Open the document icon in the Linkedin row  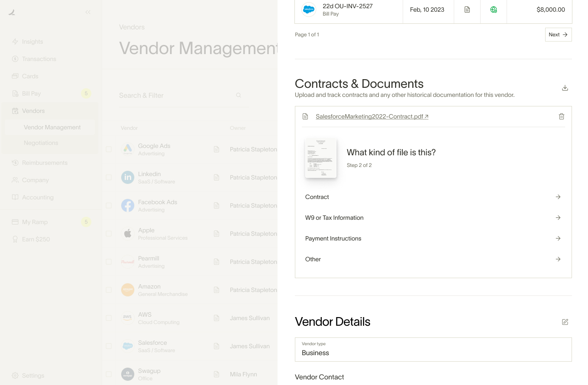(x=216, y=177)
